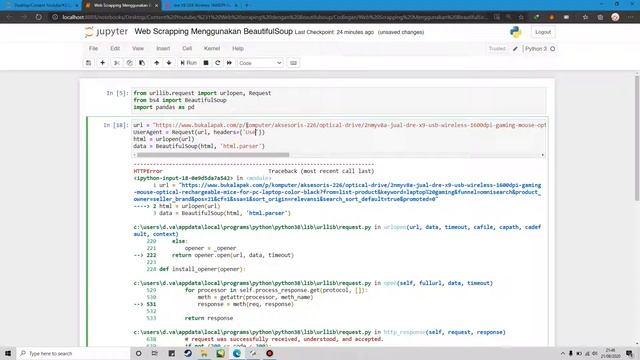
Task: Restart the kernel with the circular arrow
Action: click(218, 63)
